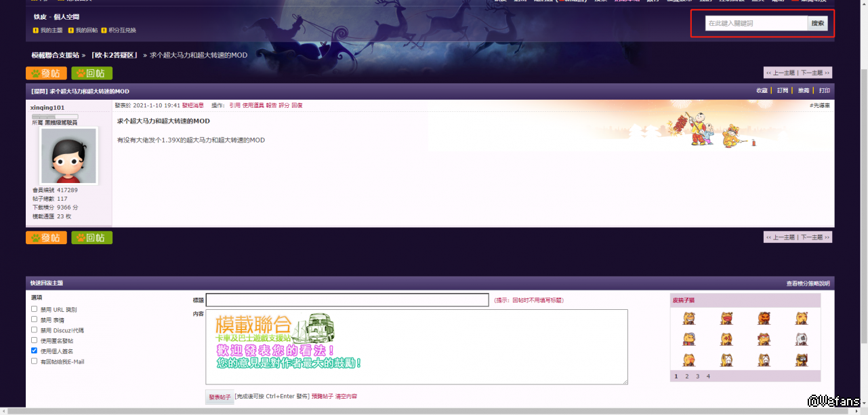Insert fourth emoticon in first row
The height and width of the screenshot is (415, 868).
coord(802,318)
